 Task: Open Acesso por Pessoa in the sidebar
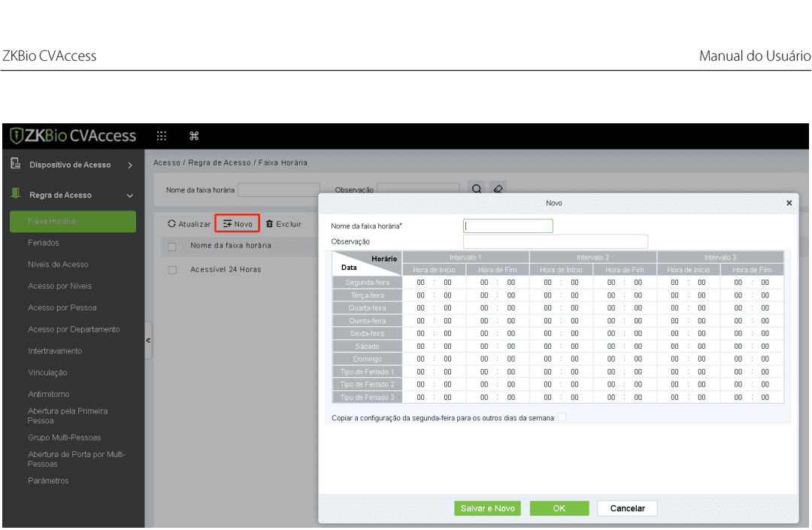(62, 308)
